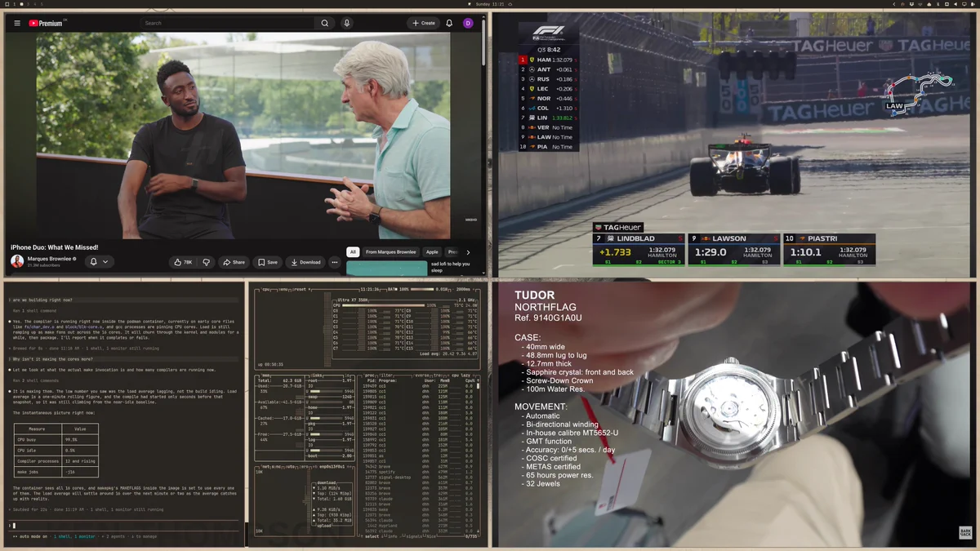This screenshot has height=551, width=980.
Task: Open YouTube notifications bell in header
Action: [x=449, y=23]
